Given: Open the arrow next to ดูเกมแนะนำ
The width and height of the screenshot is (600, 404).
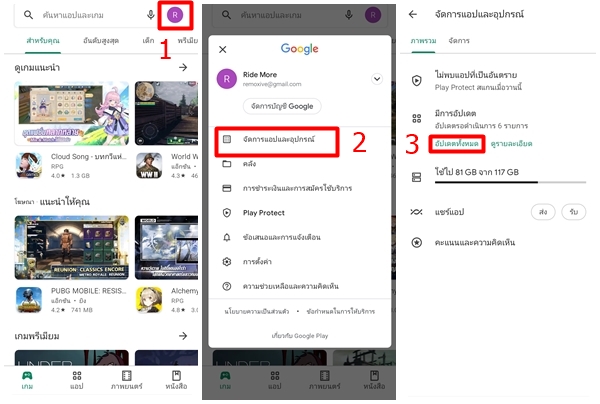Looking at the screenshot, I should point(183,67).
